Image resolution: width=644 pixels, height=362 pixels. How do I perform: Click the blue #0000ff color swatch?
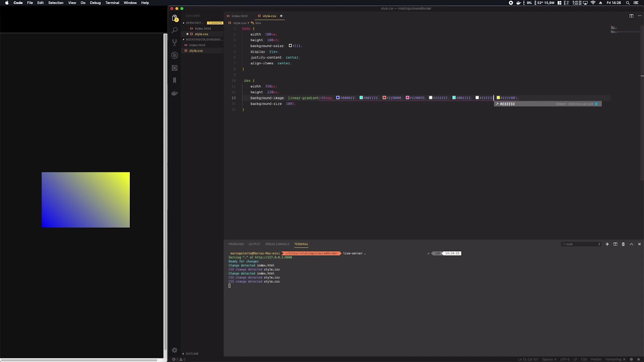[338, 98]
